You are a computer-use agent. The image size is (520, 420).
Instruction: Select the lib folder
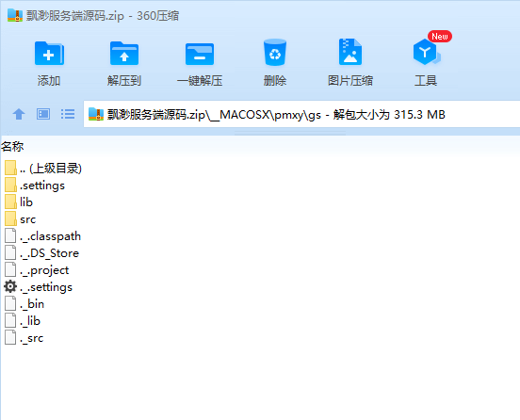point(19,202)
